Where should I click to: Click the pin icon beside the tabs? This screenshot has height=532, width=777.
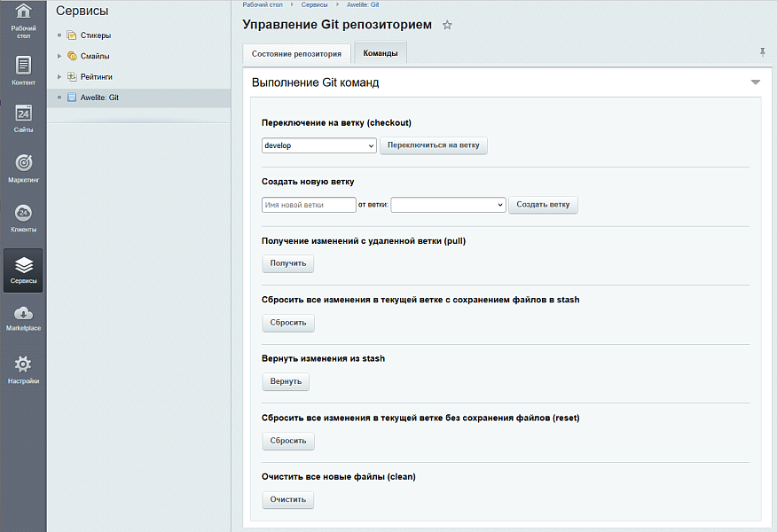pyautogui.click(x=762, y=52)
